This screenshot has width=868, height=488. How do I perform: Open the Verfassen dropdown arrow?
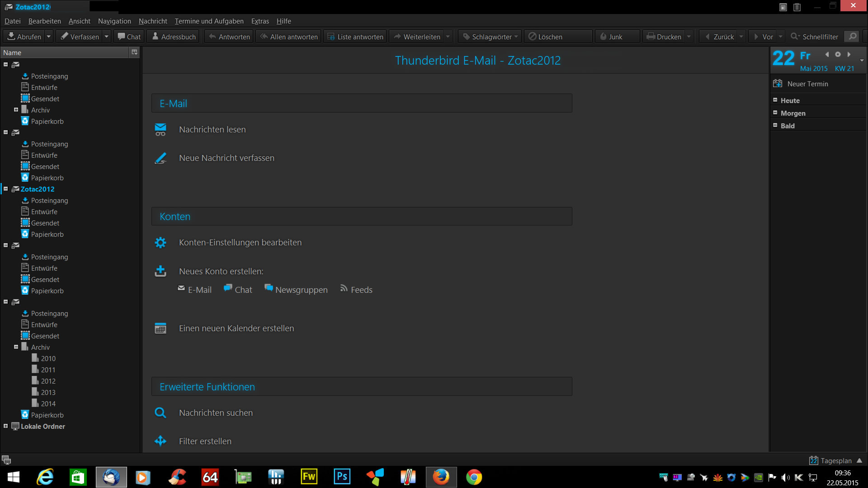[x=106, y=37]
